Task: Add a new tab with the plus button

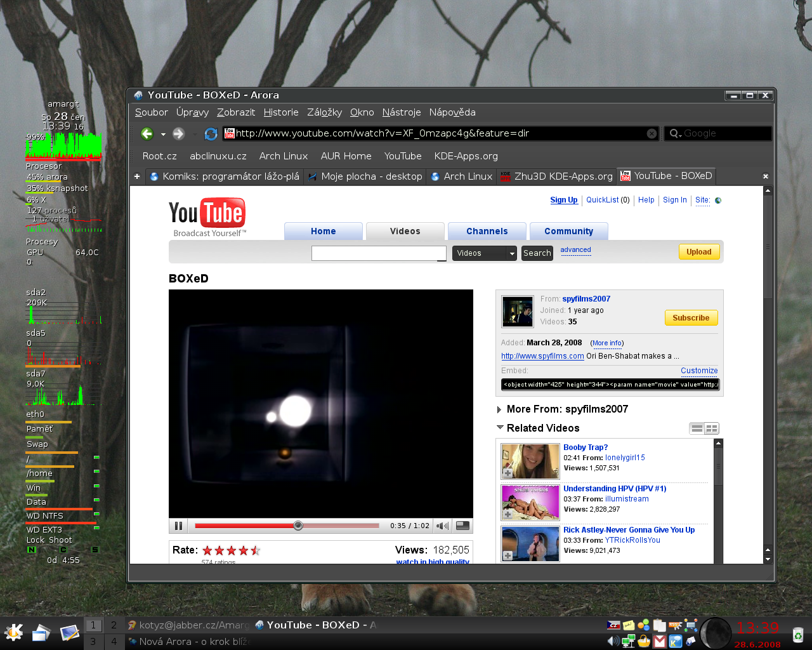Action: [137, 176]
